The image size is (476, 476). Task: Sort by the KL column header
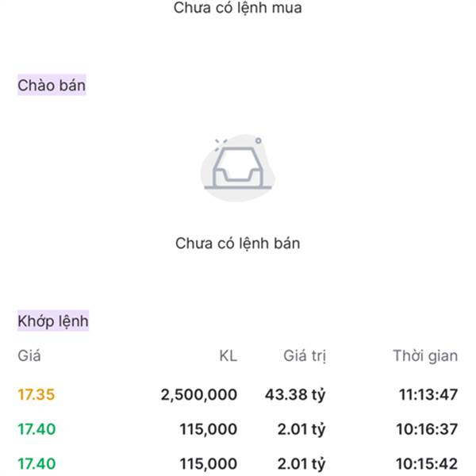click(x=228, y=356)
